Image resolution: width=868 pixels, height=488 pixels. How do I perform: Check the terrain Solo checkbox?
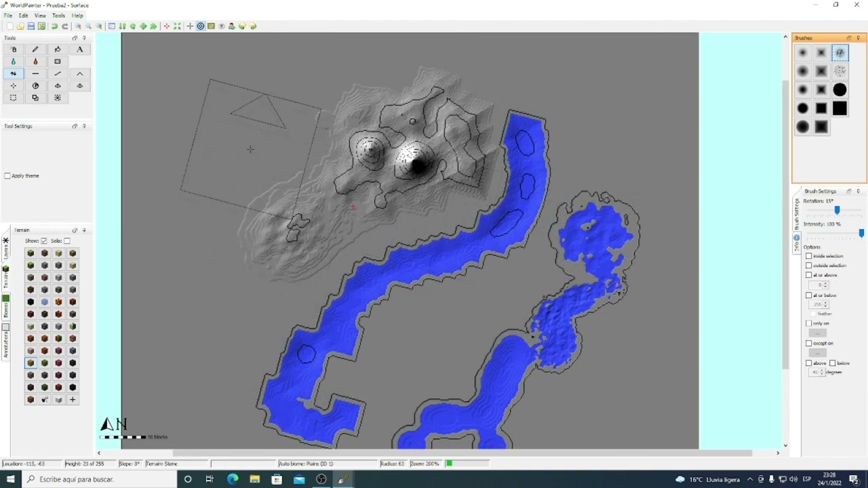tap(66, 241)
